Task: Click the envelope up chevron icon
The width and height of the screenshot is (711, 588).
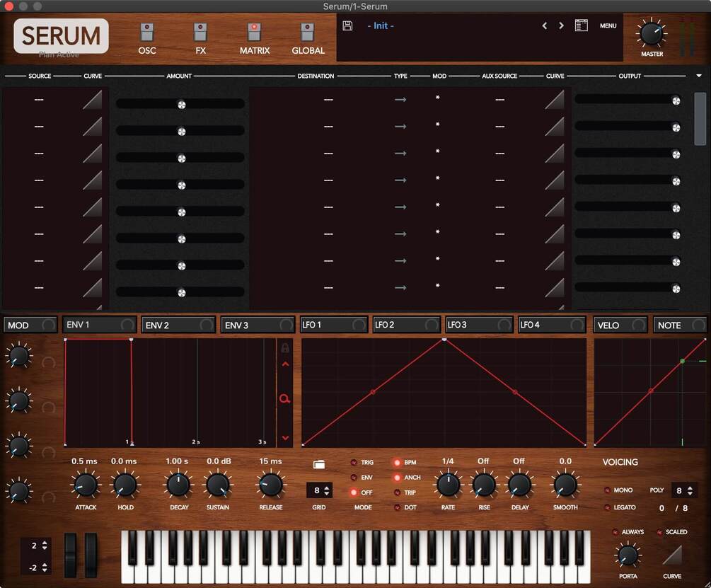Action: coord(285,364)
